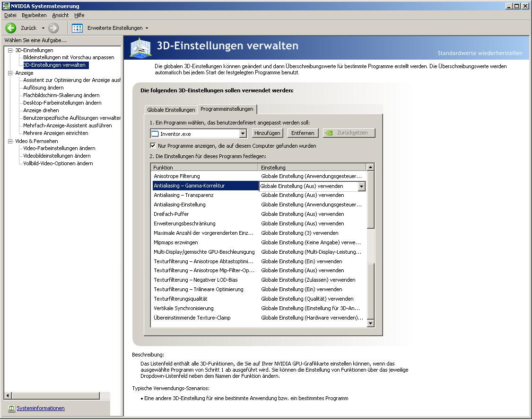This screenshot has width=532, height=419.
Task: Click settings list scroll-down arrow
Action: click(x=370, y=323)
